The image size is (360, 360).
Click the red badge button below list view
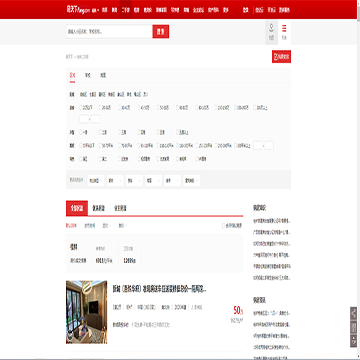281,57
